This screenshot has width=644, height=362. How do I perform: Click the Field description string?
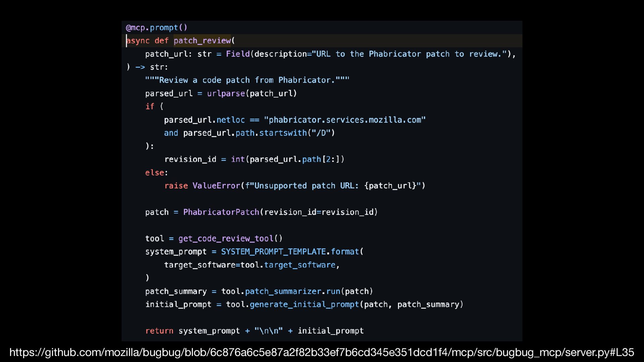[x=409, y=54]
